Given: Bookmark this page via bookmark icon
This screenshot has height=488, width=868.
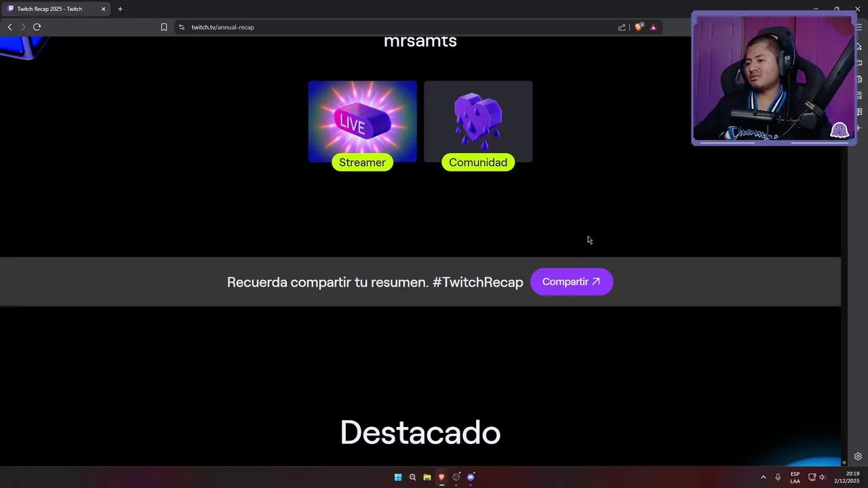Looking at the screenshot, I should (164, 27).
